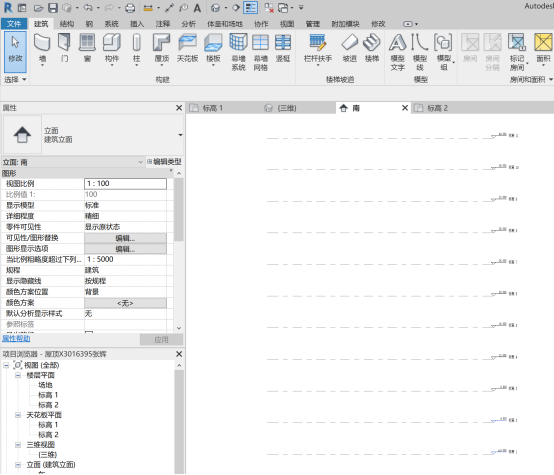The height and width of the screenshot is (475, 554).
Task: Select the 模型线 model line tool
Action: 420,51
